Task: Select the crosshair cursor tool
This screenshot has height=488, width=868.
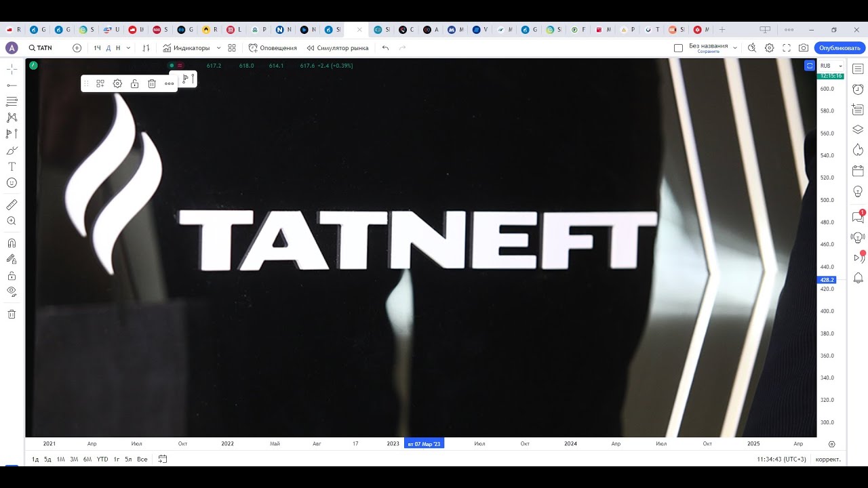Action: (12, 69)
